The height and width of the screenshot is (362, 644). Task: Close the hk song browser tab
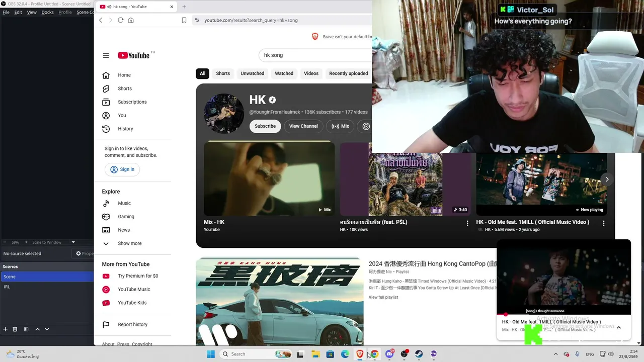click(x=172, y=7)
